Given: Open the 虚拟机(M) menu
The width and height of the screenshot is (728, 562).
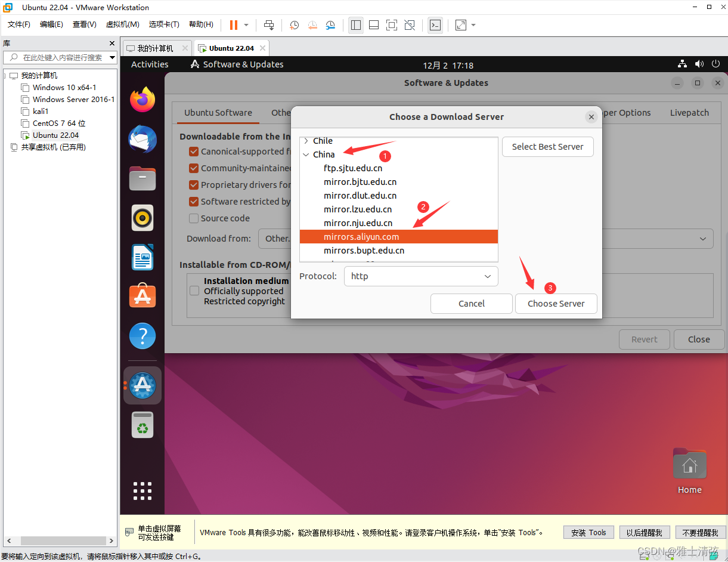Looking at the screenshot, I should coord(123,24).
